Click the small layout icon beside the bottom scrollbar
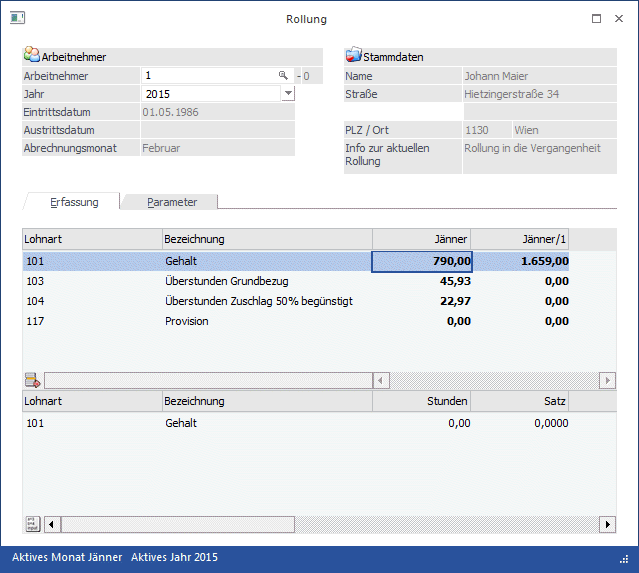The image size is (639, 573). point(32,524)
